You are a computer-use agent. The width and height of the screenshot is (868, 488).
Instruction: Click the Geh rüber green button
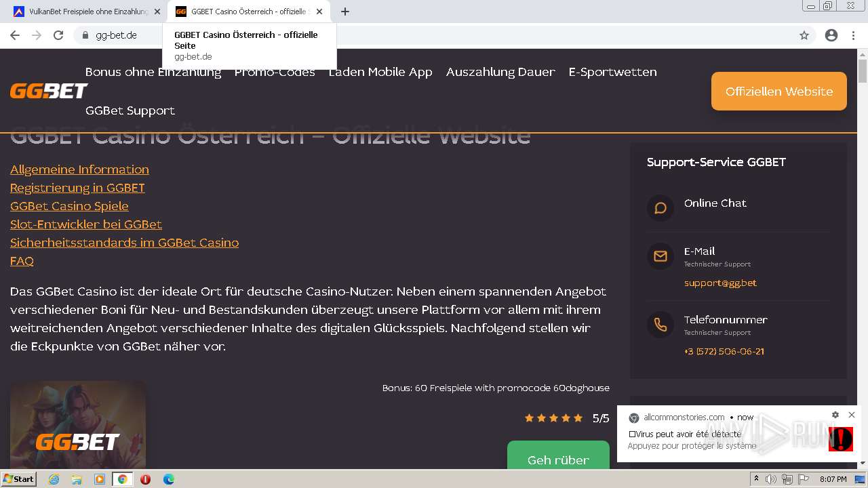[x=558, y=455]
